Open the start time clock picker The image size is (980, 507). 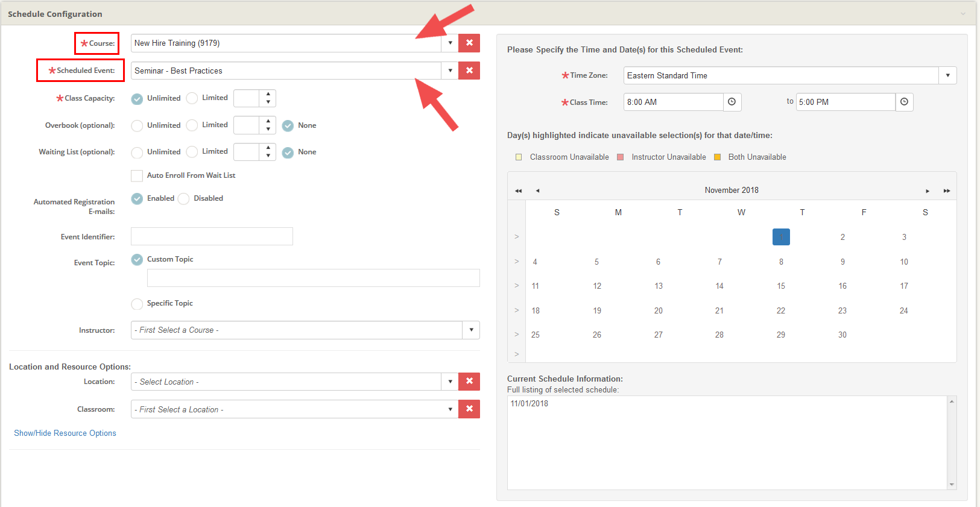pos(732,102)
